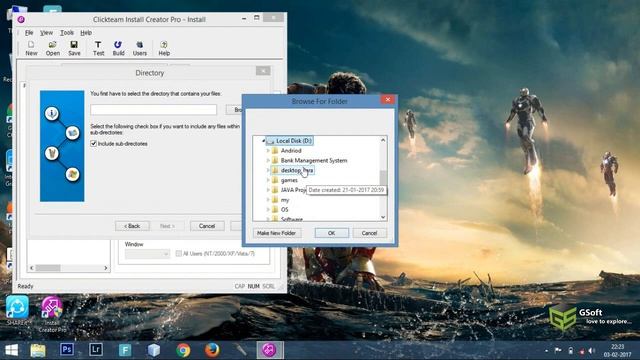Click OK in Browse For Folder dialog
The height and width of the screenshot is (360, 640).
[x=331, y=233]
